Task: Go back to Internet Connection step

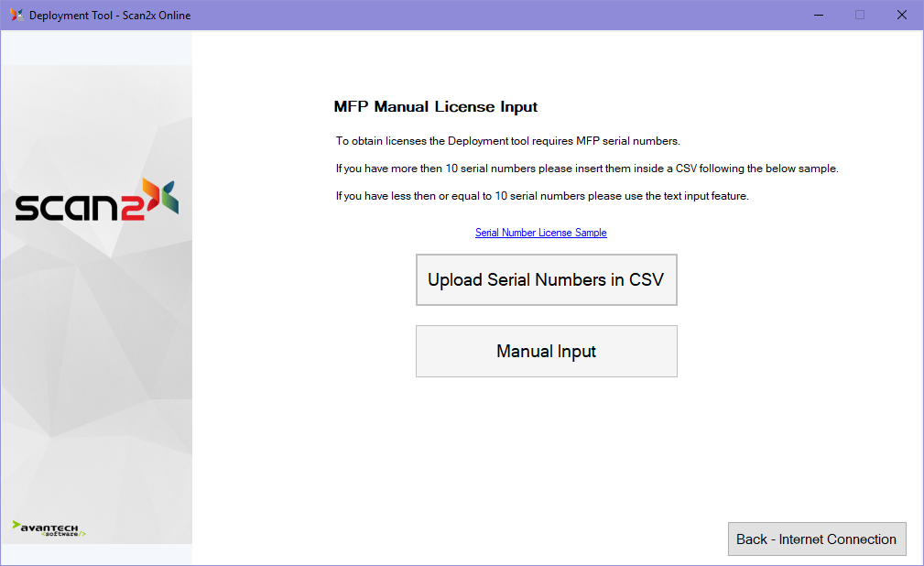Action: point(816,539)
